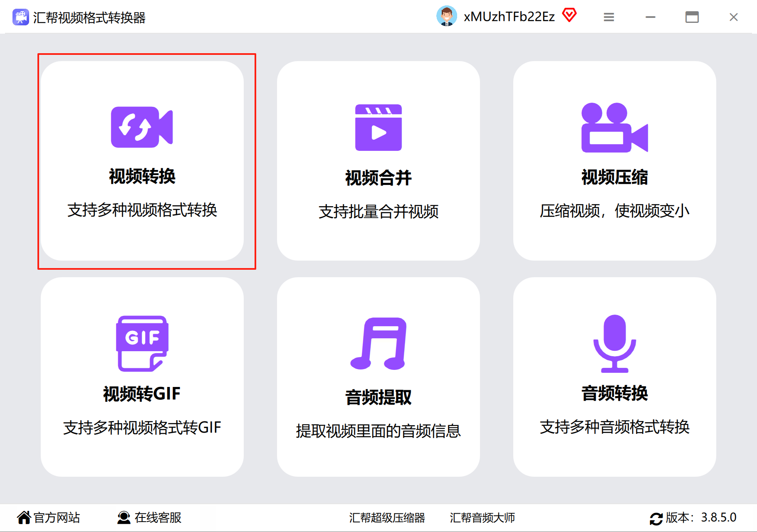Click the 视频转GIF title text
Image resolution: width=757 pixels, height=532 pixels.
pyautogui.click(x=142, y=394)
